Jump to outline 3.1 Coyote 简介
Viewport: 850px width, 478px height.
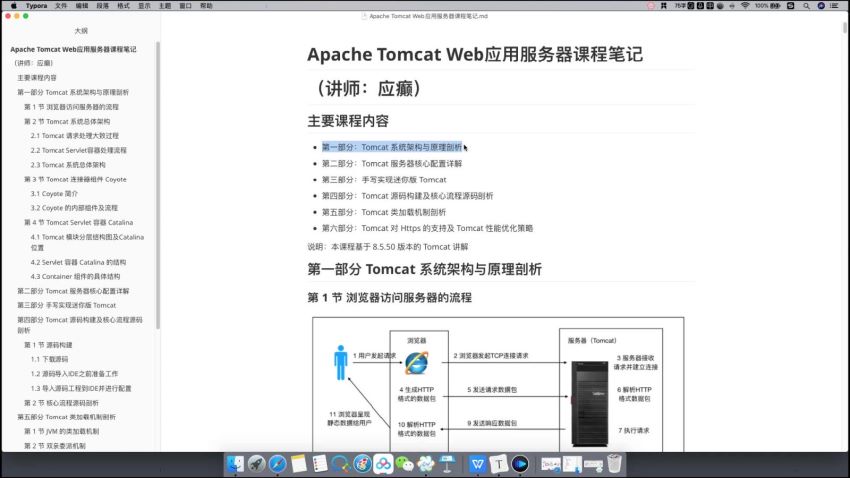54,194
